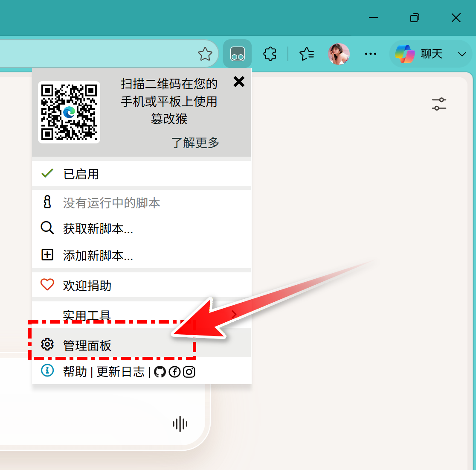The image size is (476, 470).
Task: Select 添加新脚本 menu entry
Action: 98,255
